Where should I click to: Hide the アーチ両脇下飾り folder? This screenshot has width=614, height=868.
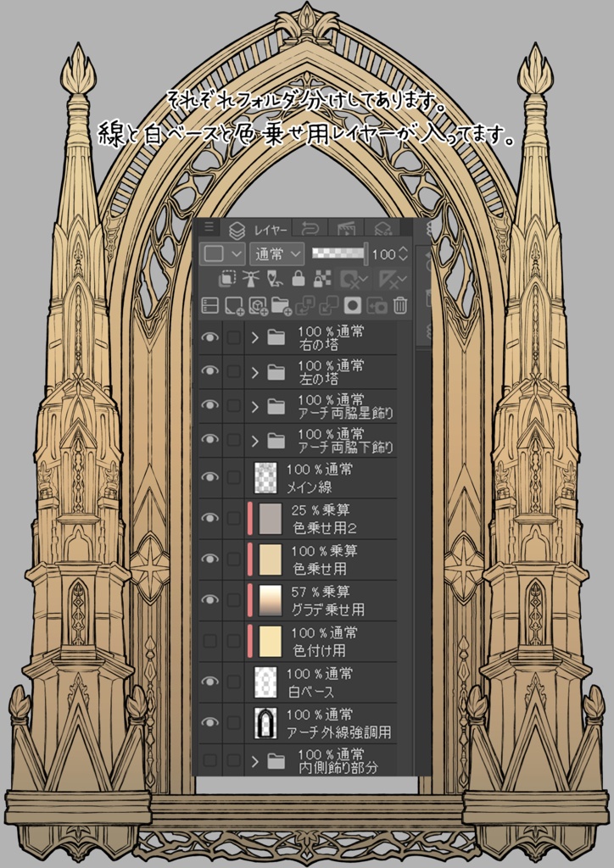coord(209,440)
